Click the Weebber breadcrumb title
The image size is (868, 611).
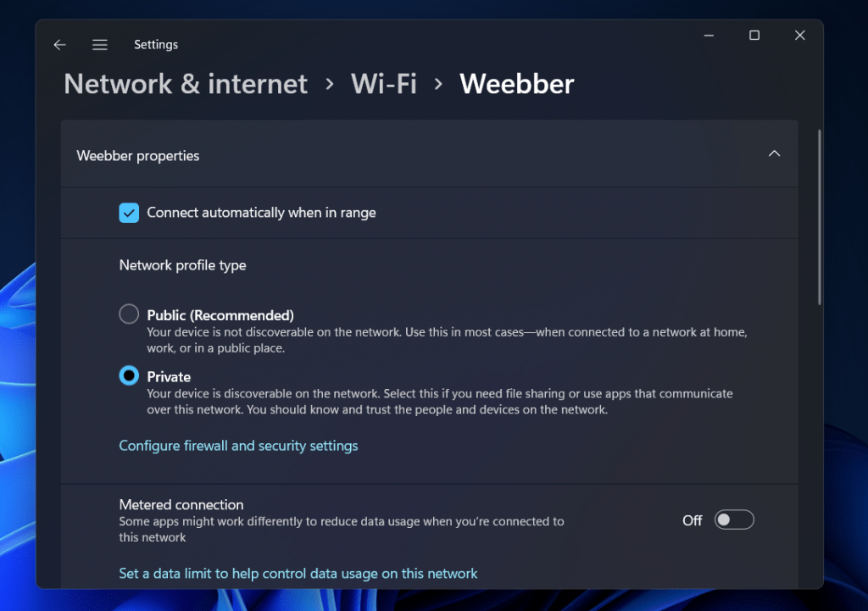(x=516, y=84)
